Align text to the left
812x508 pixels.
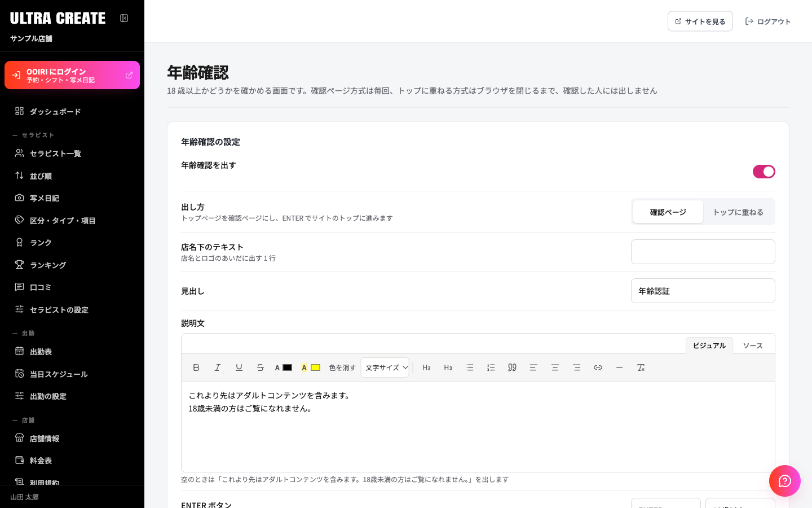533,367
